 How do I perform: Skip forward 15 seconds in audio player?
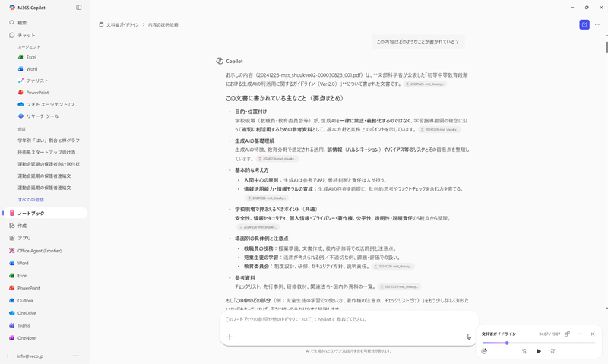(x=553, y=351)
